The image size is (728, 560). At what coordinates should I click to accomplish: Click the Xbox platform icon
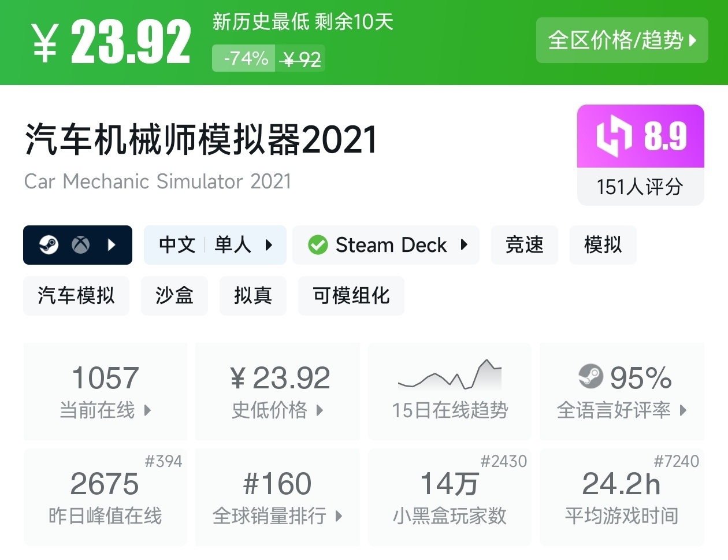80,245
